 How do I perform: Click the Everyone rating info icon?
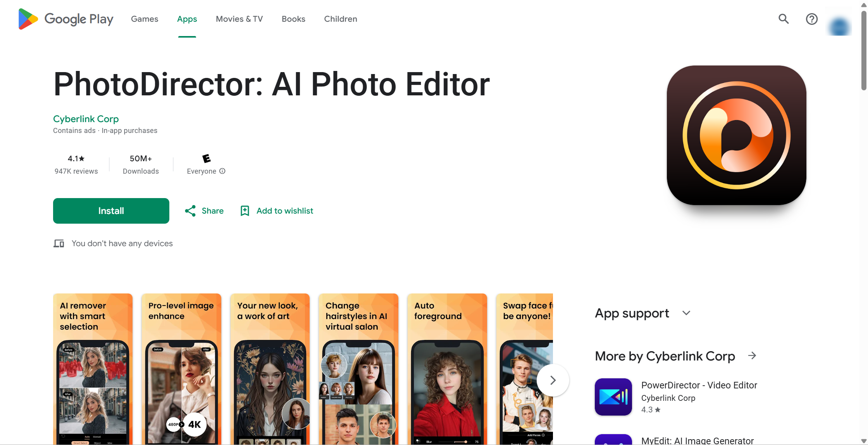[x=222, y=171]
